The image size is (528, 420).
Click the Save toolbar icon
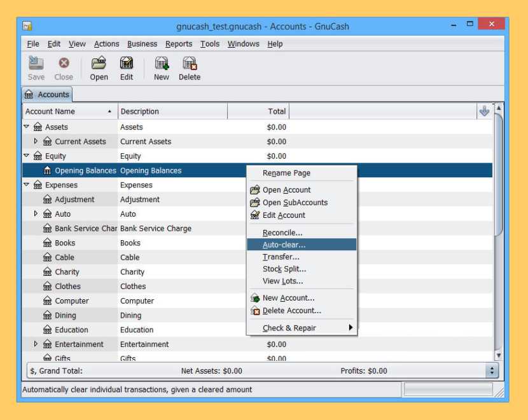[36, 64]
